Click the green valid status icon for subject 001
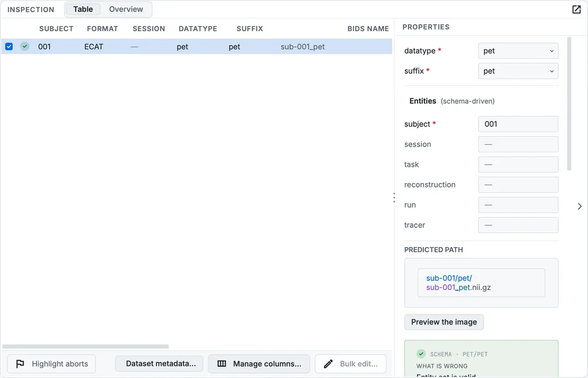 (25, 46)
